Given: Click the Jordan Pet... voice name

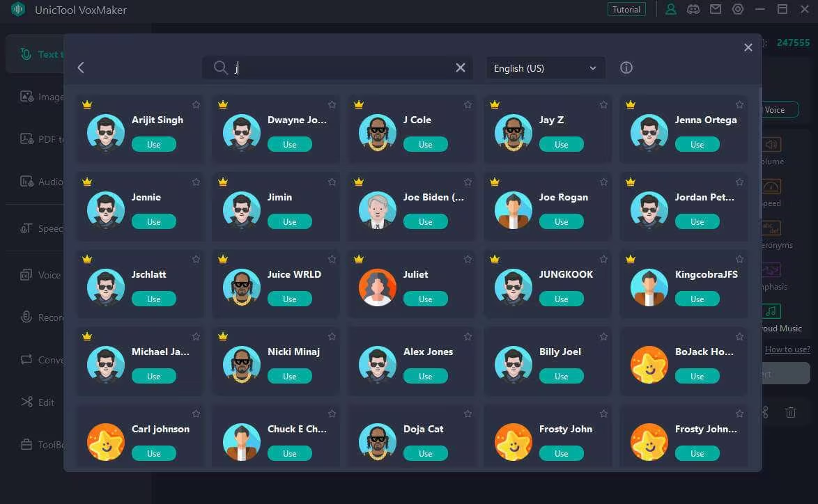Looking at the screenshot, I should [704, 197].
